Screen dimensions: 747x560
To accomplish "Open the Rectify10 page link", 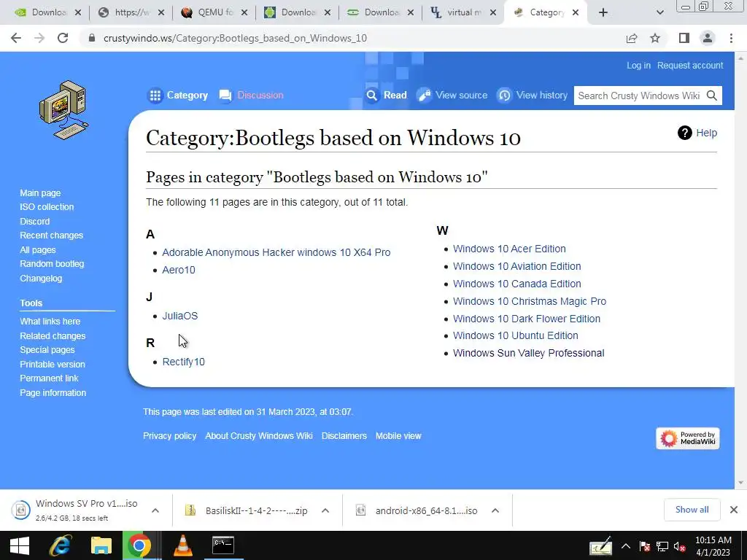I will click(183, 362).
